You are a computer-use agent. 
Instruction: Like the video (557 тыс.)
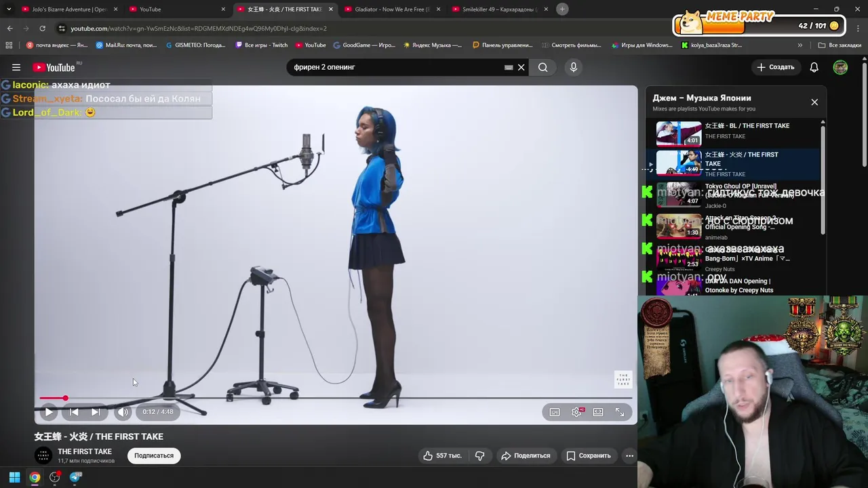click(442, 455)
